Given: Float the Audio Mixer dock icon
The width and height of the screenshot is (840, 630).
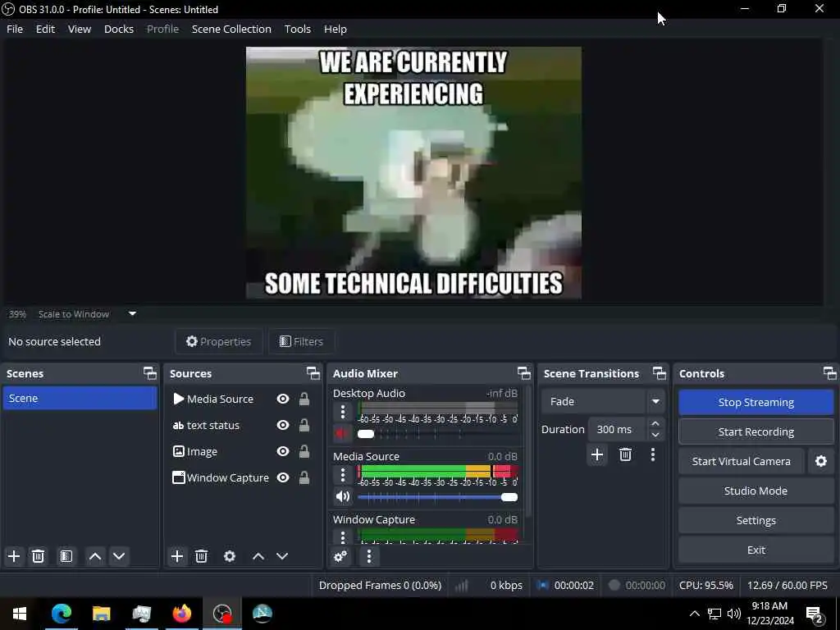Looking at the screenshot, I should 524,373.
